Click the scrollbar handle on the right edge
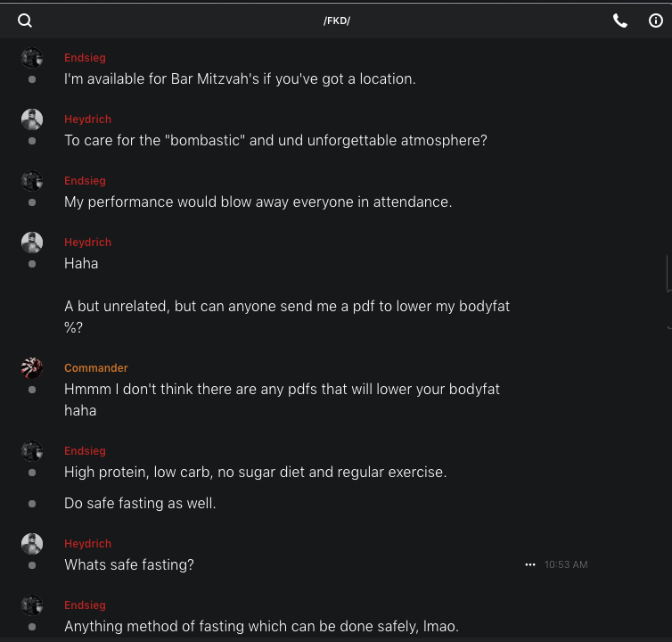Image resolution: width=672 pixels, height=642 pixels. click(x=668, y=276)
